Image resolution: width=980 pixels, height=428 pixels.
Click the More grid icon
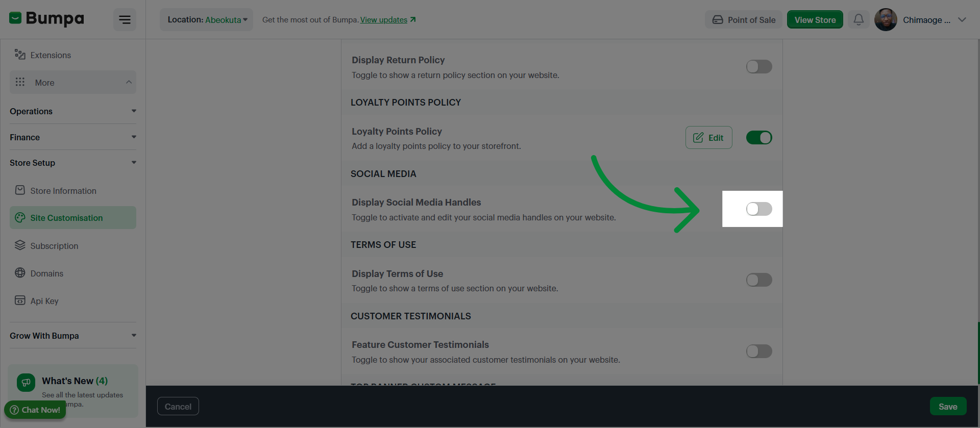point(20,82)
